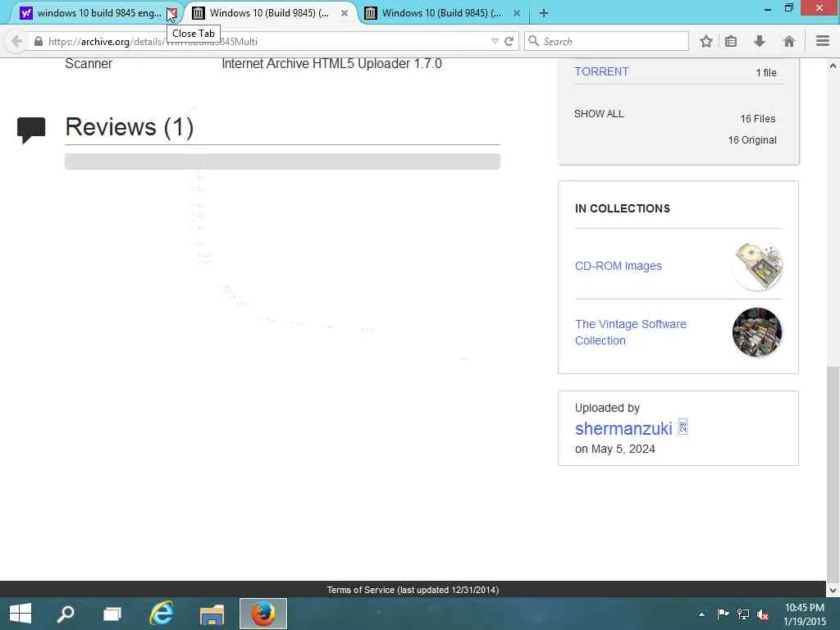Viewport: 840px width, 630px height.
Task: Show hidden system tray icons
Action: pyautogui.click(x=701, y=614)
